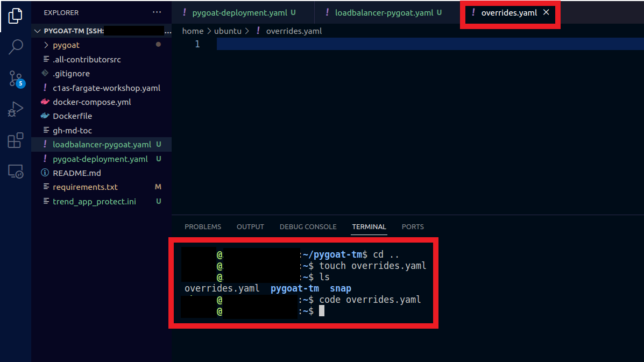Screen dimensions: 644x362
Task: Click YAML icon on loadbalancer-pygoat.yaml tab
Action: click(x=327, y=12)
